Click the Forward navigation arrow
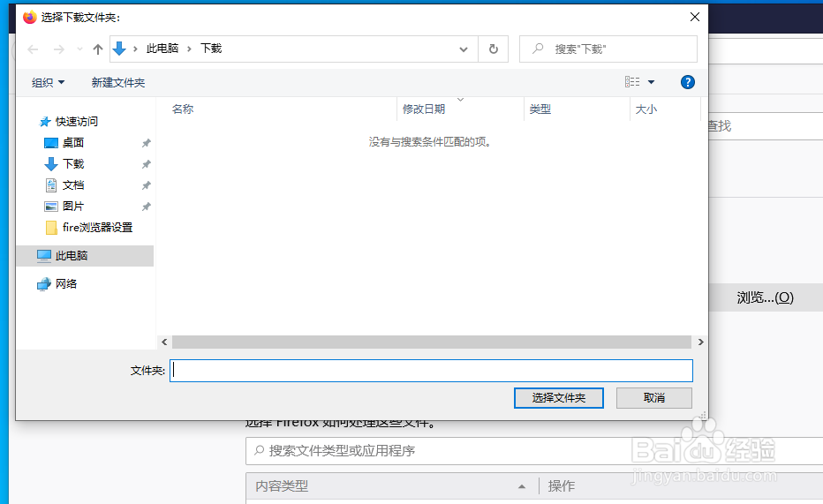The width and height of the screenshot is (823, 504). click(x=59, y=49)
